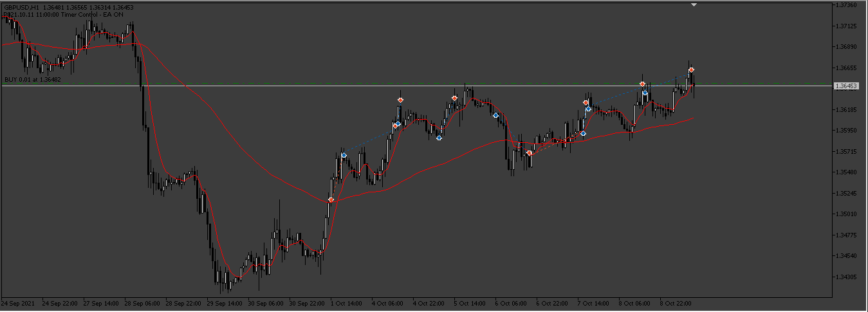Click the 1.37125 price axis label

[846, 26]
